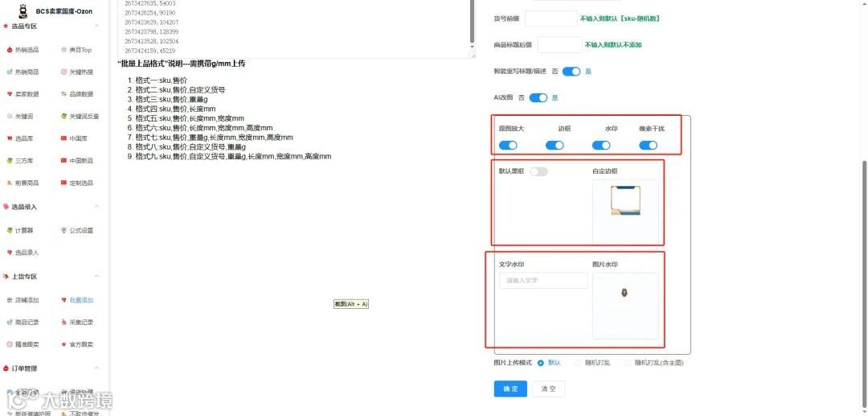Select 随机打乱(含主图) radio option
Screen dimensions: 868x416
coord(628,363)
